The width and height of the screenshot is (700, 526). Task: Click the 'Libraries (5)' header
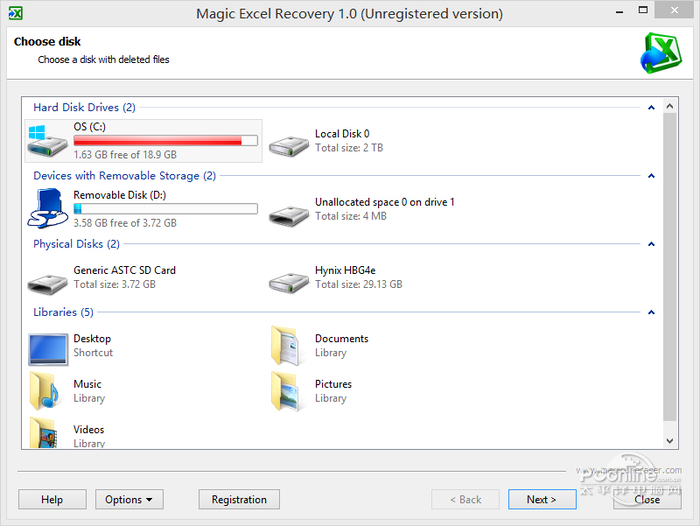coord(63,312)
